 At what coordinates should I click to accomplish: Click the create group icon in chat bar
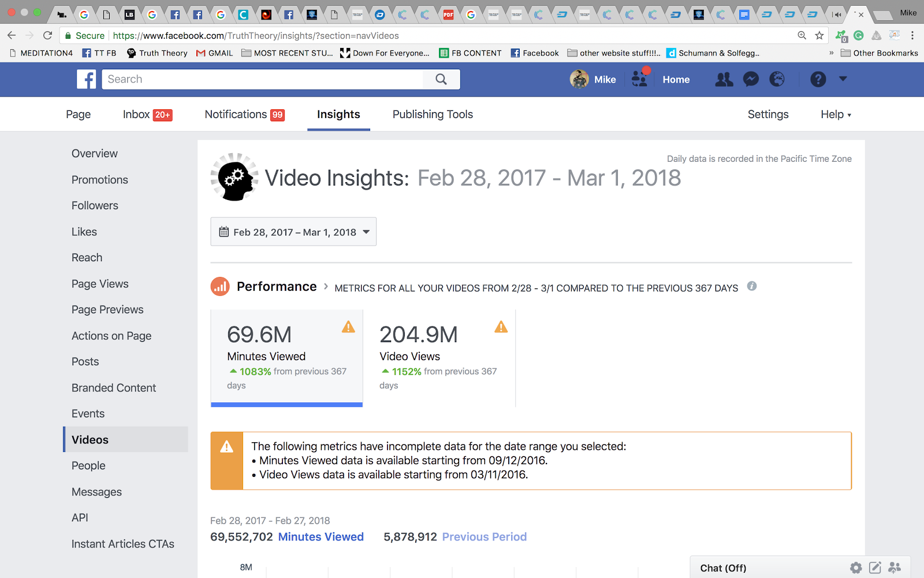click(x=895, y=568)
